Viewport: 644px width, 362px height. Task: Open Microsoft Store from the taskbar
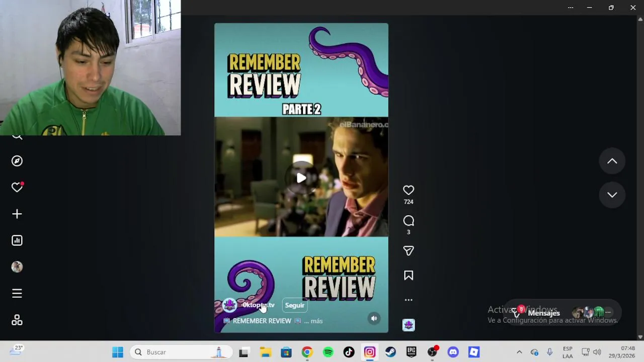point(286,352)
